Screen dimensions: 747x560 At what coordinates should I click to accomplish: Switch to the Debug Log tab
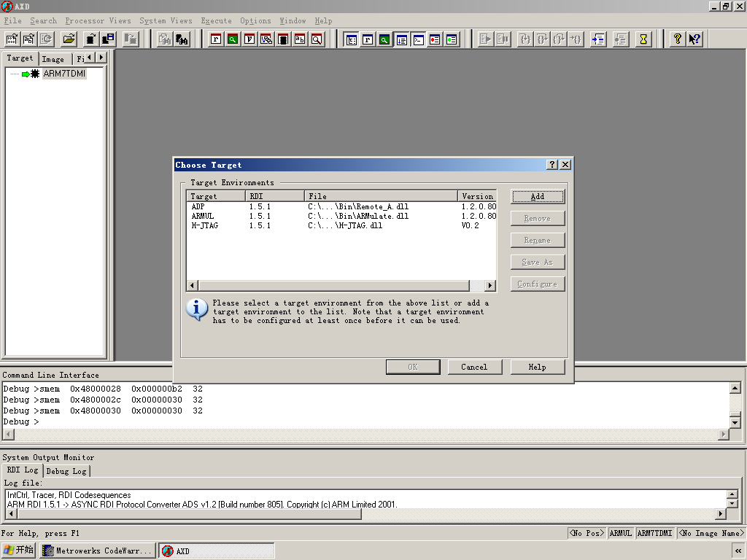[x=66, y=471]
